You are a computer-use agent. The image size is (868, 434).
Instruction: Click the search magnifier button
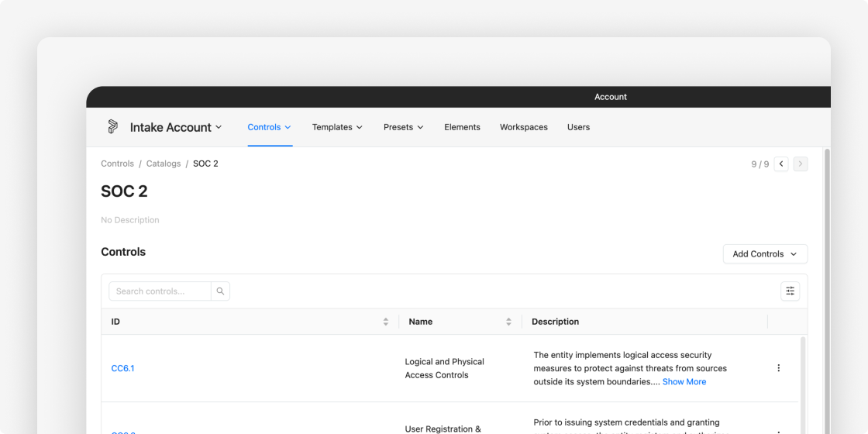tap(220, 291)
